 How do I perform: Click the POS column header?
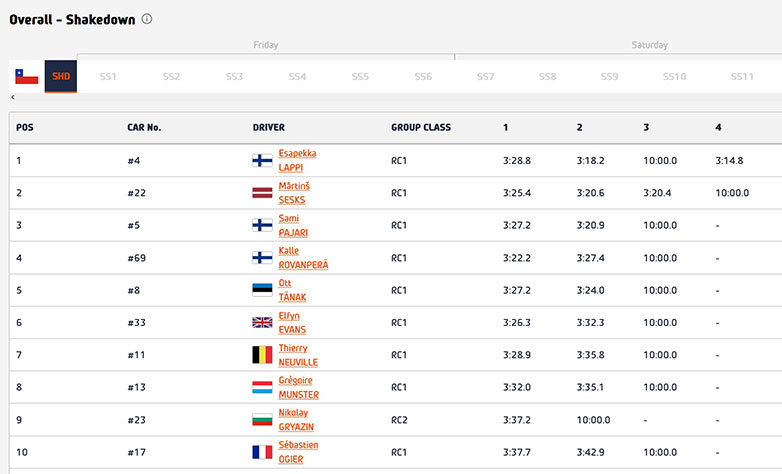[25, 127]
